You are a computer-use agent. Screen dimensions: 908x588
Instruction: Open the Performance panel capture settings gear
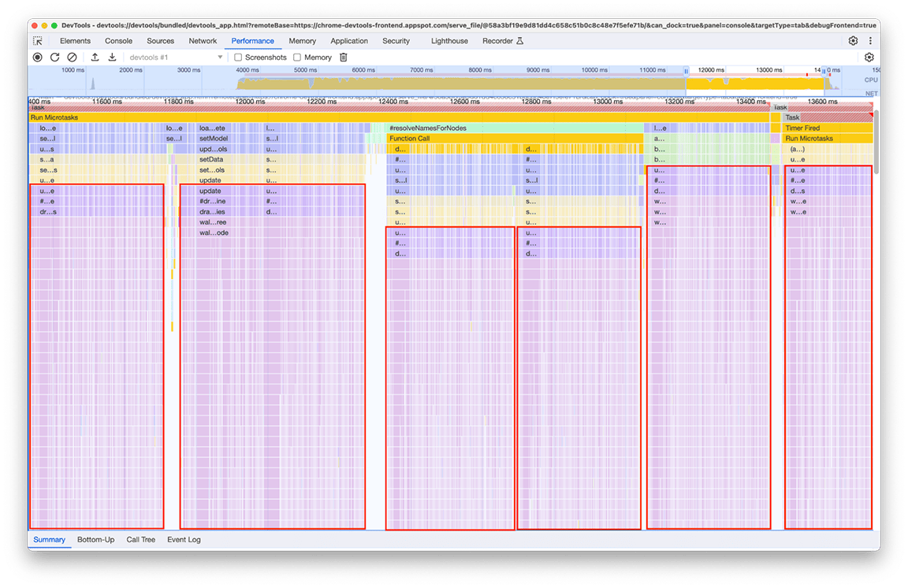[869, 57]
